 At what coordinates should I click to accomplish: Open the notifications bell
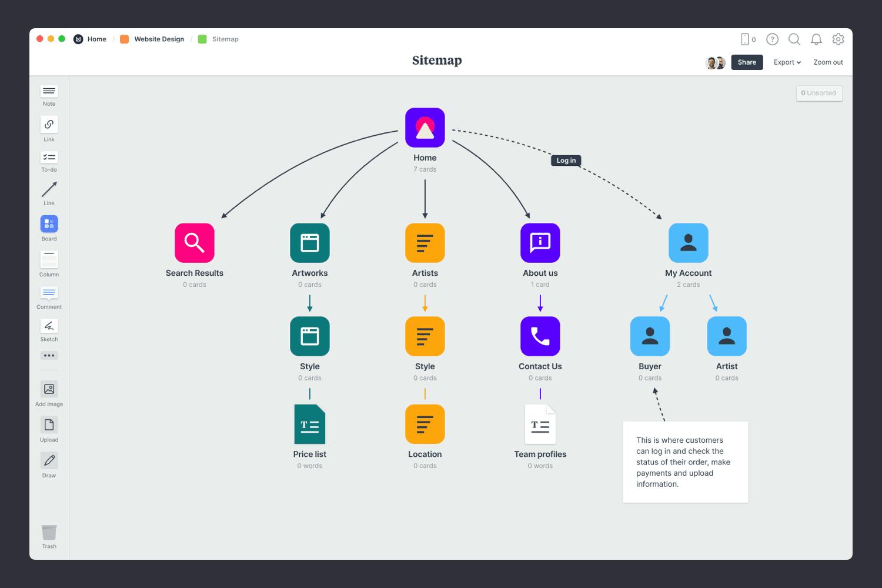pos(816,39)
